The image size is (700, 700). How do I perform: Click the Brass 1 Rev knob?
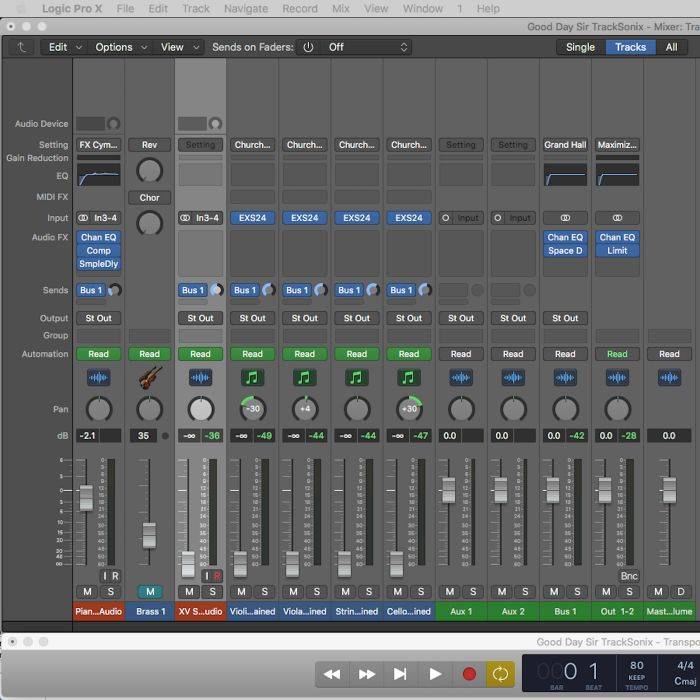(150, 171)
